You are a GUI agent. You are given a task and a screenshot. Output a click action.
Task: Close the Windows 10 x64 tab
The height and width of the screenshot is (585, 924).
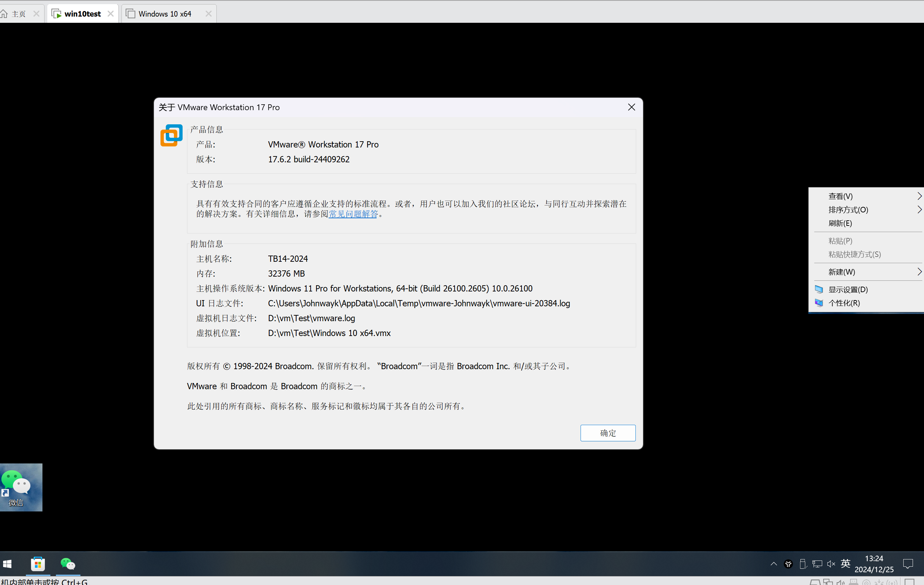click(x=208, y=14)
